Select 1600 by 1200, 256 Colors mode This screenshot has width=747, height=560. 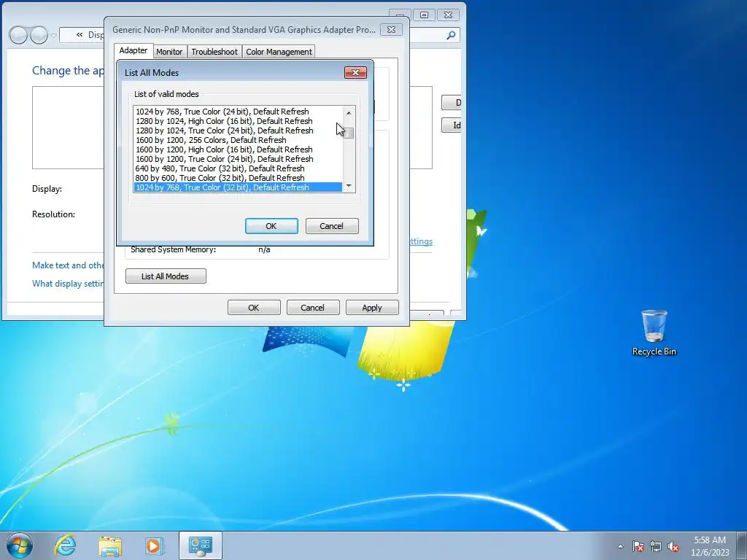tap(238, 140)
